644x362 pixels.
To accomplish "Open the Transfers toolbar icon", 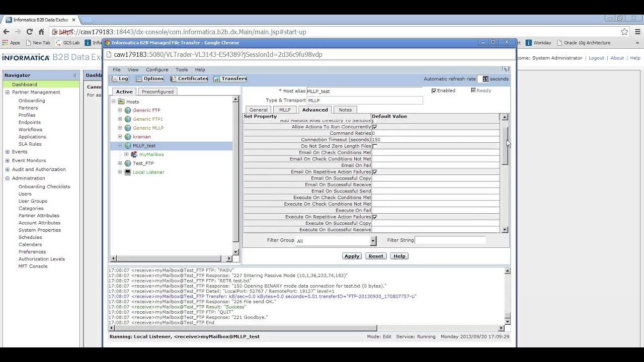I will click(x=230, y=79).
